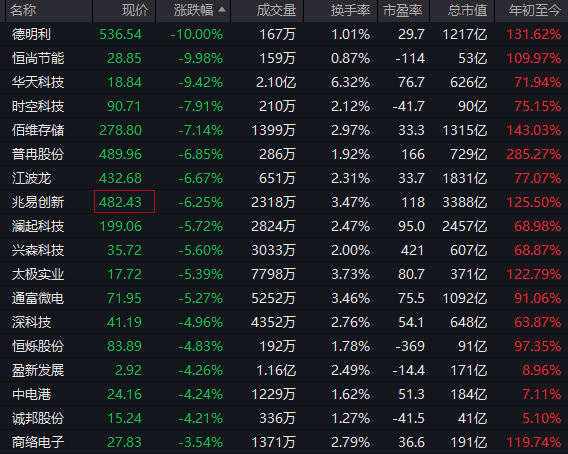
Task: Sort by the 成交量 column header
Action: pyautogui.click(x=276, y=11)
